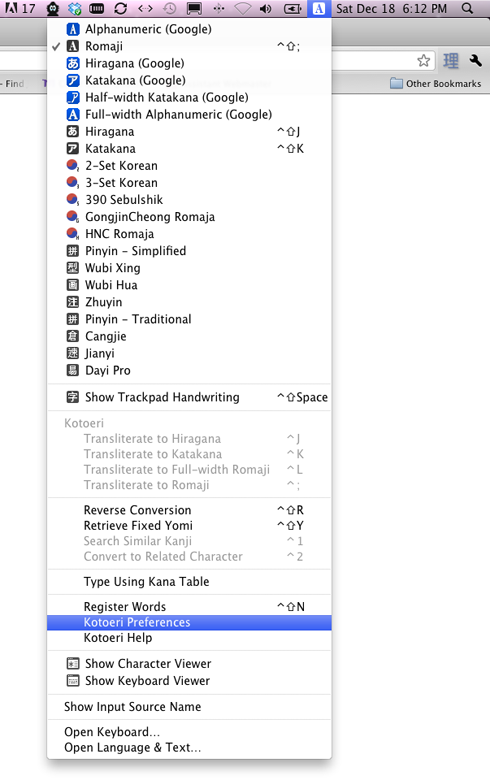Open Type Using Kana Table
The width and height of the screenshot is (490, 780).
click(189, 582)
